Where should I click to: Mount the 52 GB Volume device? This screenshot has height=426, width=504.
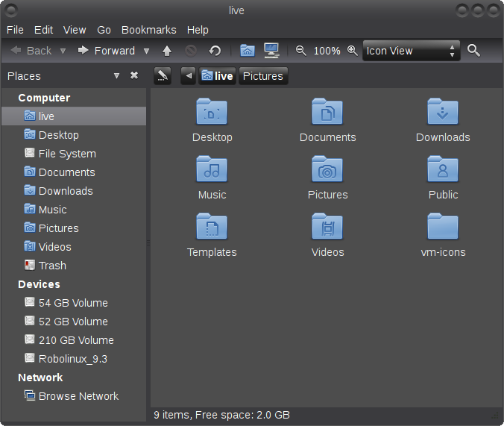point(74,322)
